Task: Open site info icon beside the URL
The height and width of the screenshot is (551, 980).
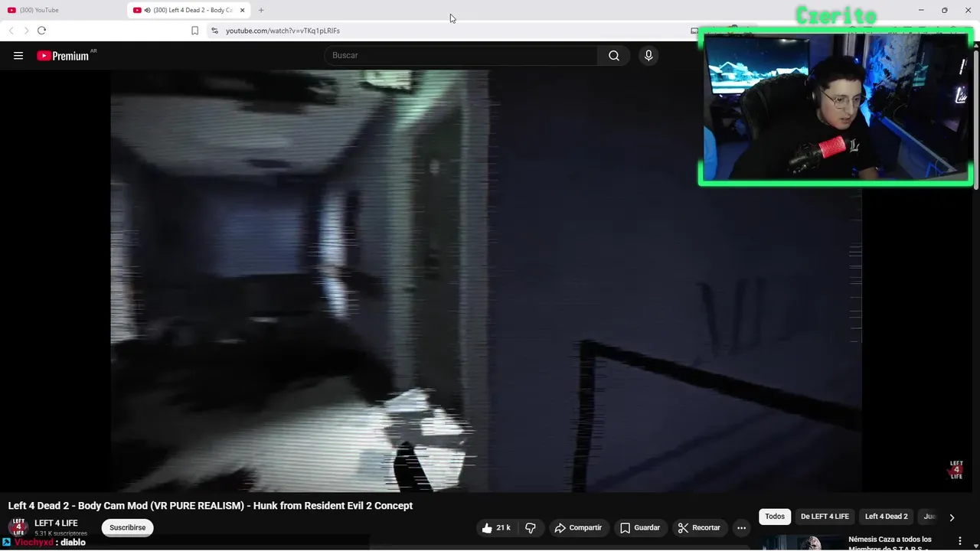Action: point(214,31)
